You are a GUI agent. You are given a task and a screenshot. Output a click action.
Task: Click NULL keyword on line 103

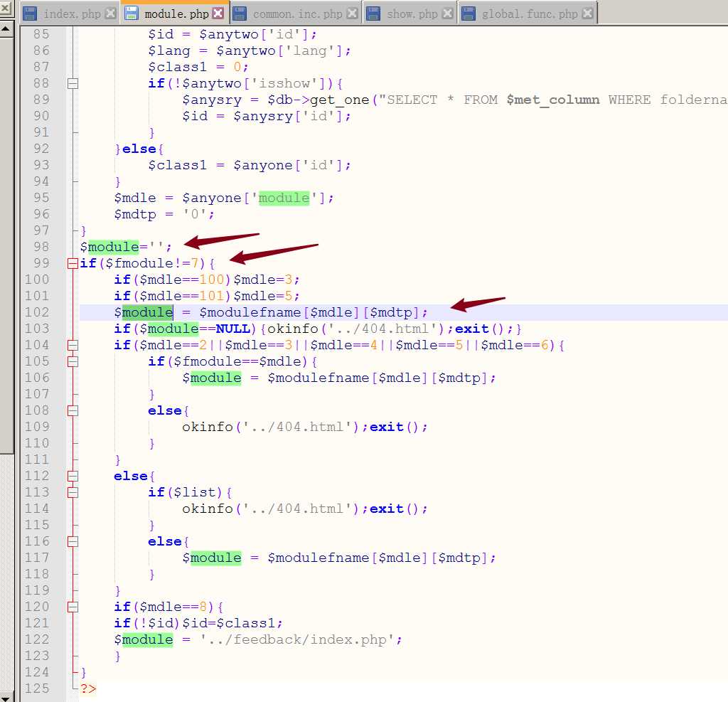point(233,329)
